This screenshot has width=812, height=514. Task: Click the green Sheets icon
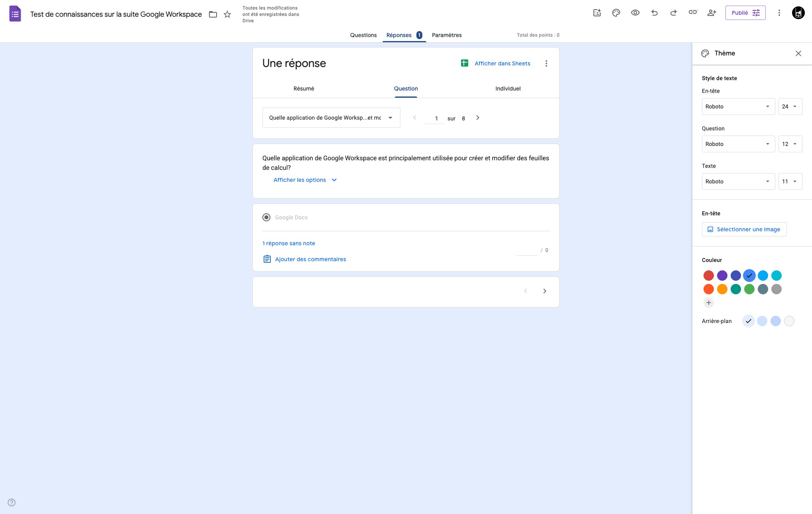click(465, 63)
